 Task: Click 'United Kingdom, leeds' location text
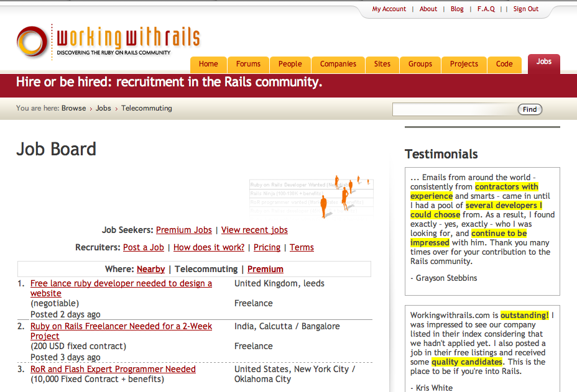pyautogui.click(x=279, y=283)
